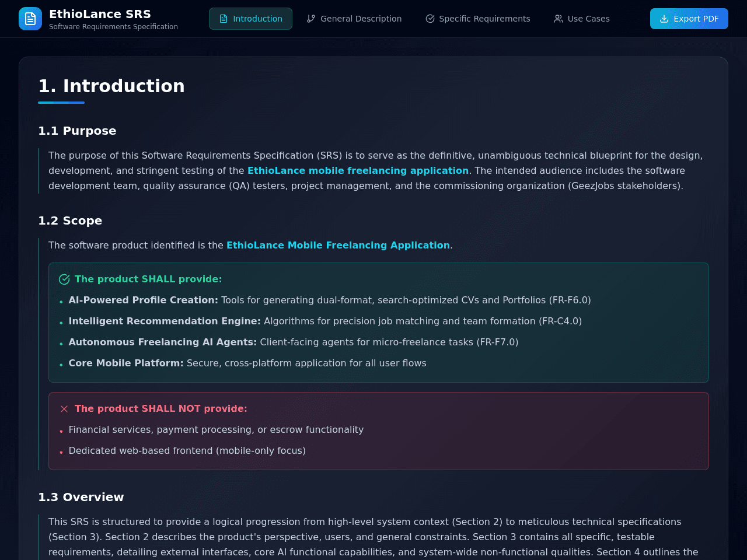
Task: Open the Introduction tab
Action: point(250,19)
